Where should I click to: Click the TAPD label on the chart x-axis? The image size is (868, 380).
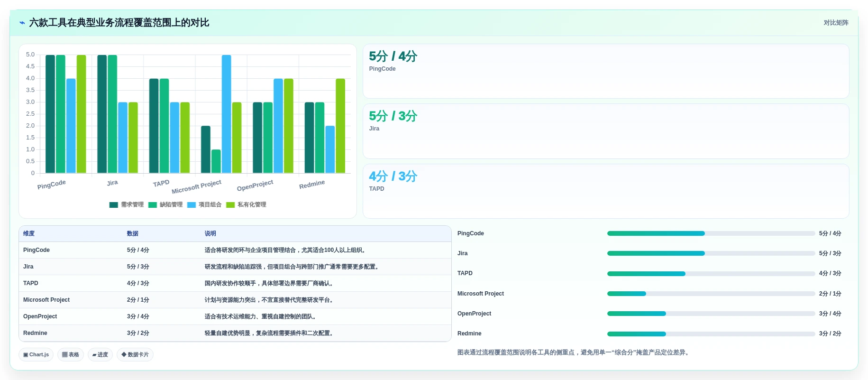[x=161, y=183]
